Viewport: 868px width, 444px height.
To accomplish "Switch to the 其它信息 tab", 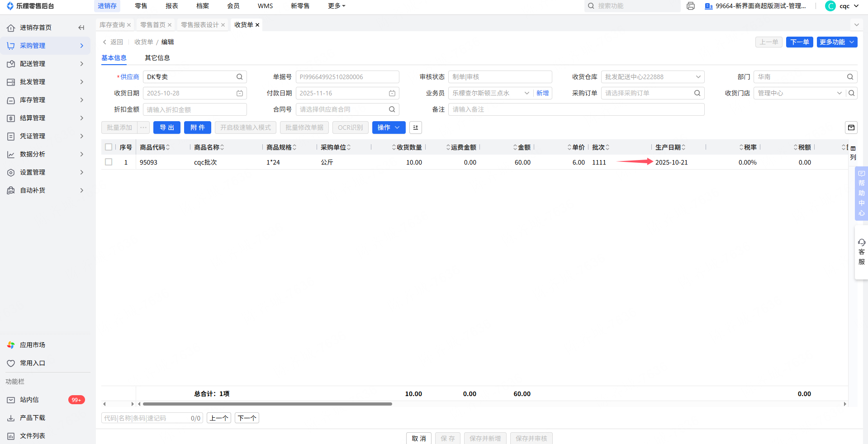I will coord(157,58).
